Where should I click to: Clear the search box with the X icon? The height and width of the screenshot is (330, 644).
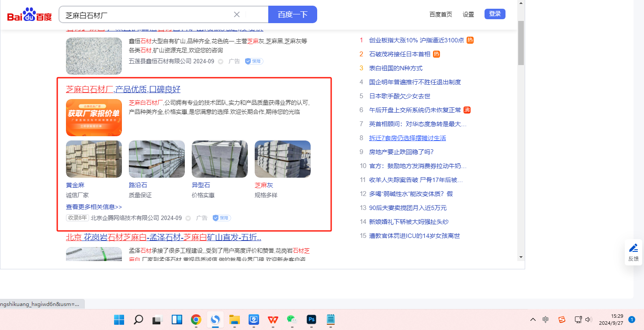(x=237, y=14)
